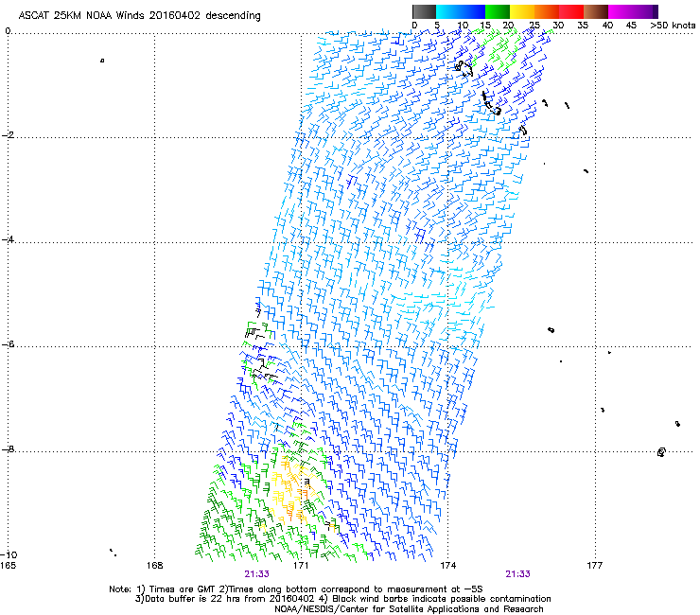The height and width of the screenshot is (615, 700).
Task: Click the '35' legend scale label
Action: click(x=583, y=26)
